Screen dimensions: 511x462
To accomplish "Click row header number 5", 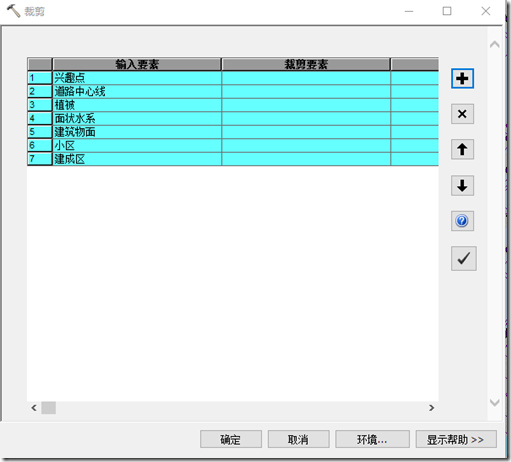I will pos(40,132).
